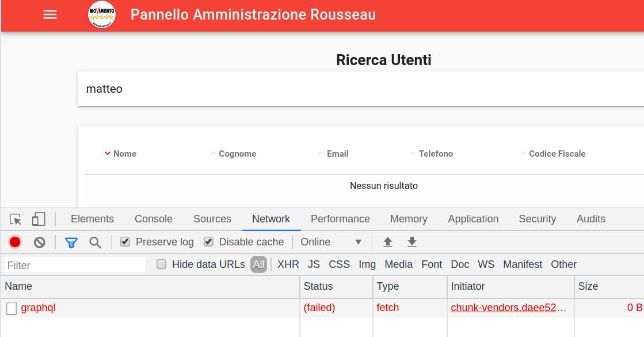This screenshot has height=337, width=644.
Task: Select the XHR request filter
Action: click(x=288, y=264)
